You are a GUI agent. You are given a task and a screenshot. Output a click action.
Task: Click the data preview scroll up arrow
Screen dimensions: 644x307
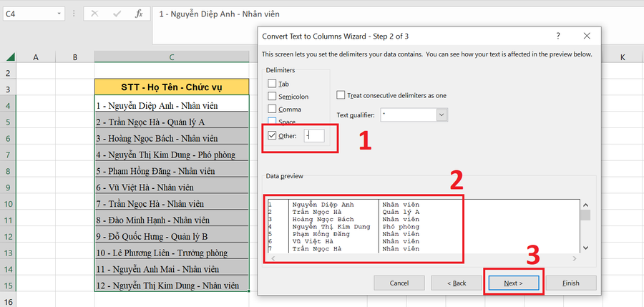click(x=586, y=205)
